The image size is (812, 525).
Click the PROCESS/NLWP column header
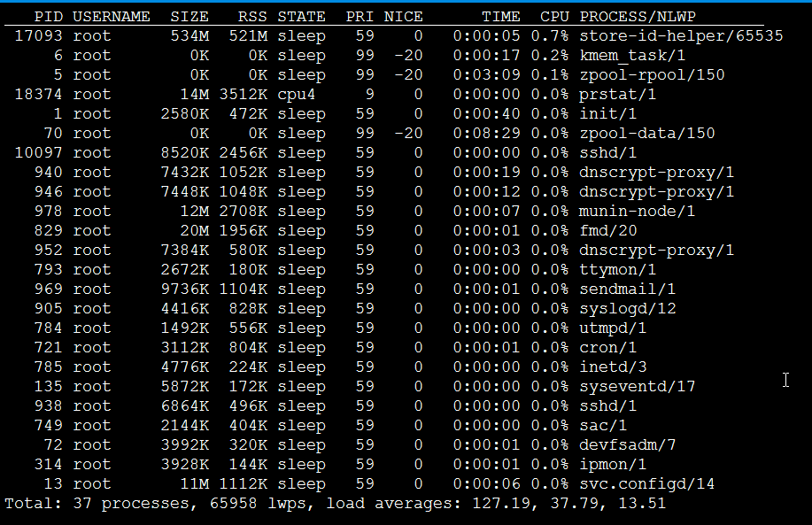pos(638,17)
